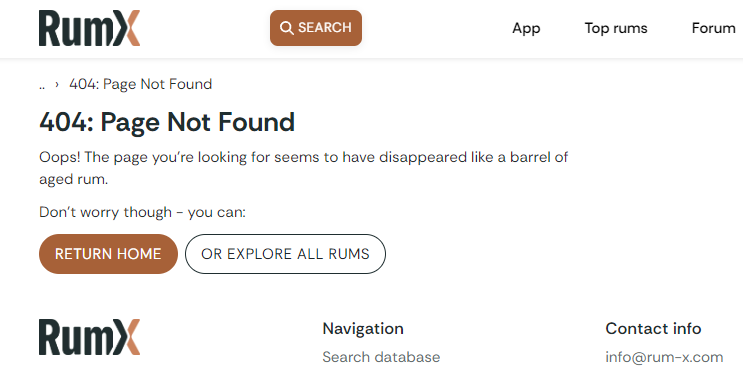
Task: Click the '..' parent breadcrumb link
Action: 42,84
